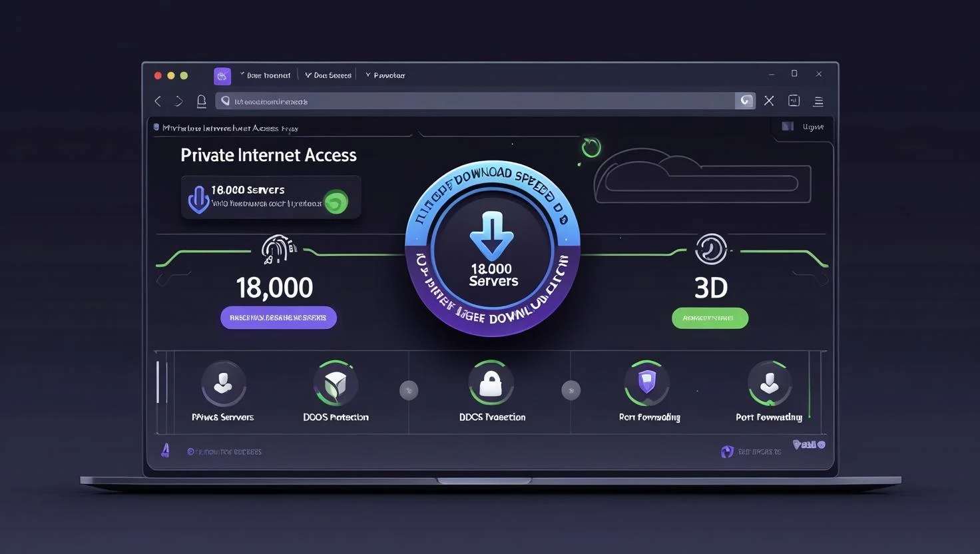The width and height of the screenshot is (980, 554).
Task: Click the gray dot between DDOS Protection items
Action: coord(409,391)
